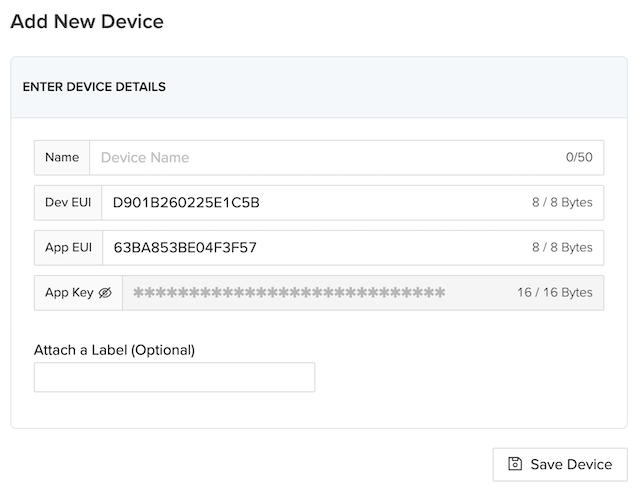Click the floppy disk save icon
The height and width of the screenshot is (489, 640).
tap(515, 464)
